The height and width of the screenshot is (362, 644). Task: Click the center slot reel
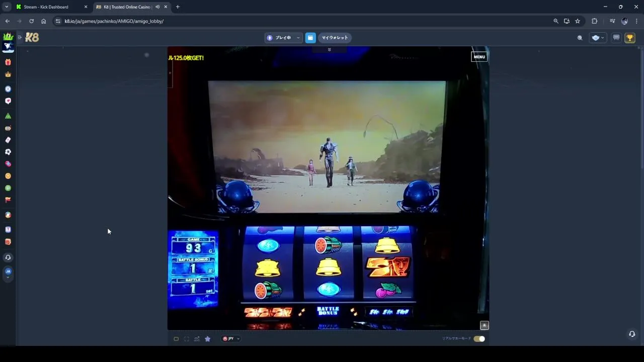pyautogui.click(x=328, y=263)
